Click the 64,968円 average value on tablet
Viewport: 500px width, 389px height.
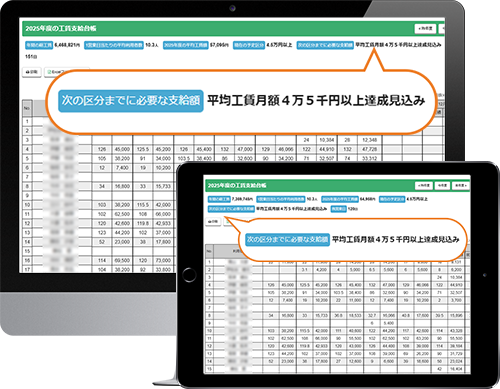[368, 199]
